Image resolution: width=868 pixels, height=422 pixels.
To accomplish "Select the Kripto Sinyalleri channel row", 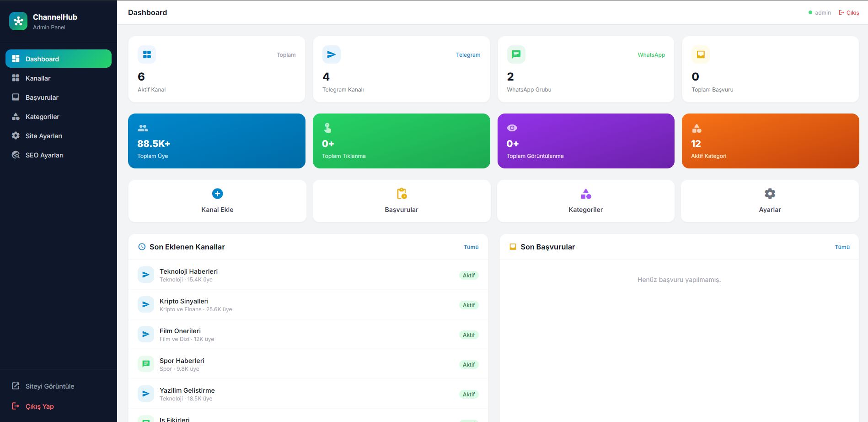I will point(308,305).
